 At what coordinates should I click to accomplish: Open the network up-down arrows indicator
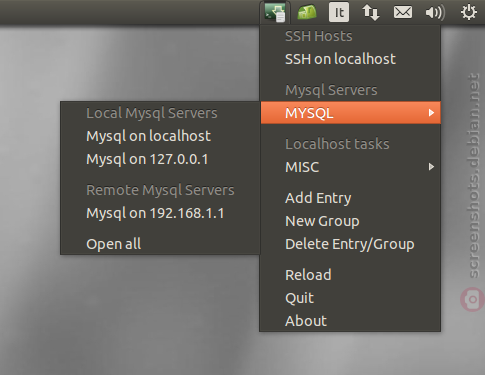(371, 13)
